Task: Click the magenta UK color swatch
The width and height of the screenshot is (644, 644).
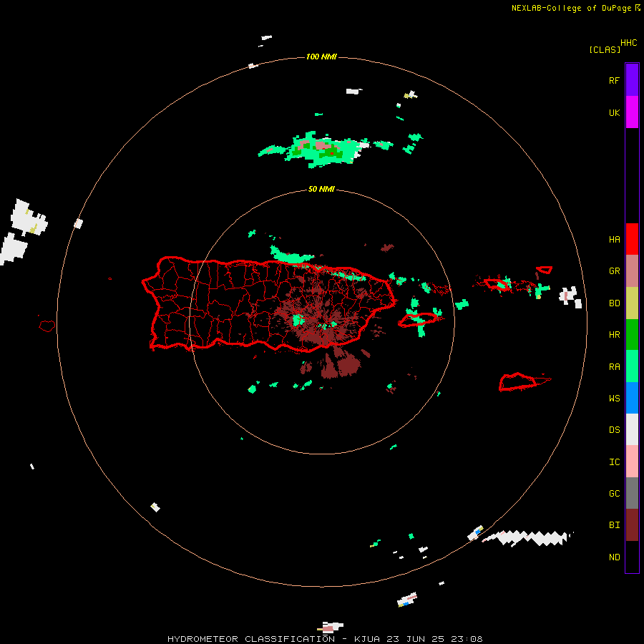Action: click(x=632, y=112)
